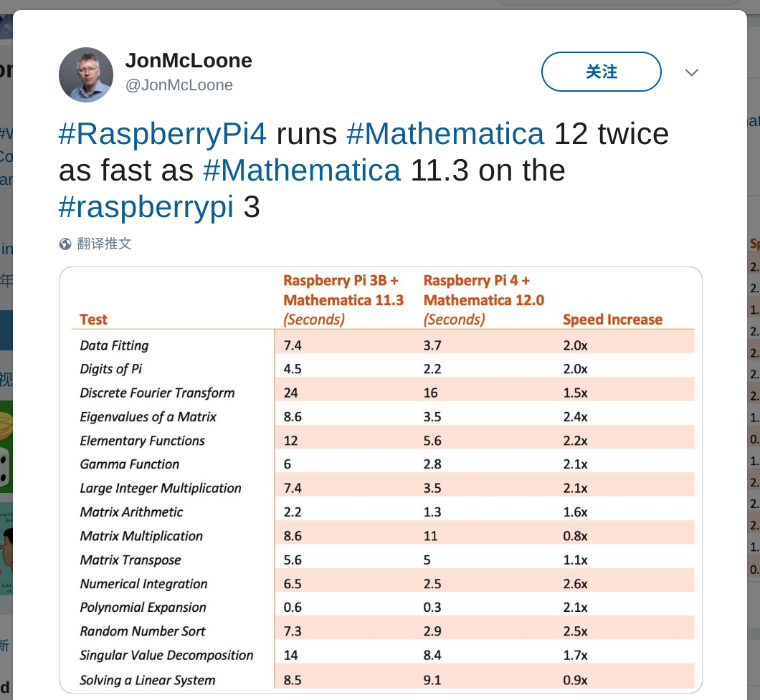The height and width of the screenshot is (700, 760).
Task: Open the benchmark table image
Action: click(x=381, y=480)
